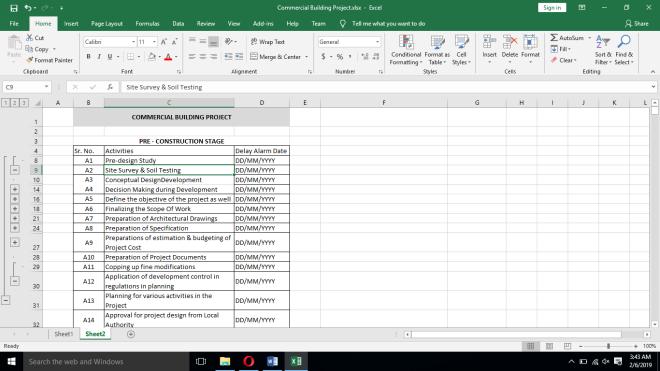Click the Sign in button
The width and height of the screenshot is (660, 371).
click(552, 8)
